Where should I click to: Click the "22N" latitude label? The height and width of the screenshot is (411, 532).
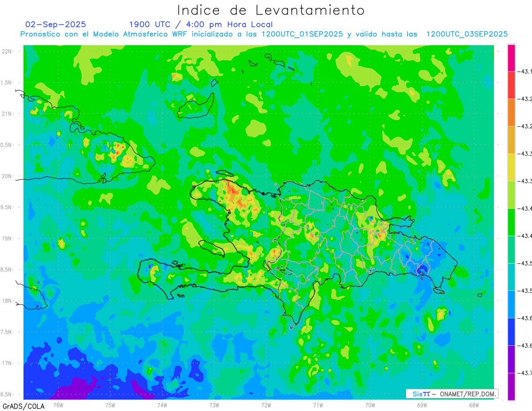coord(7,51)
